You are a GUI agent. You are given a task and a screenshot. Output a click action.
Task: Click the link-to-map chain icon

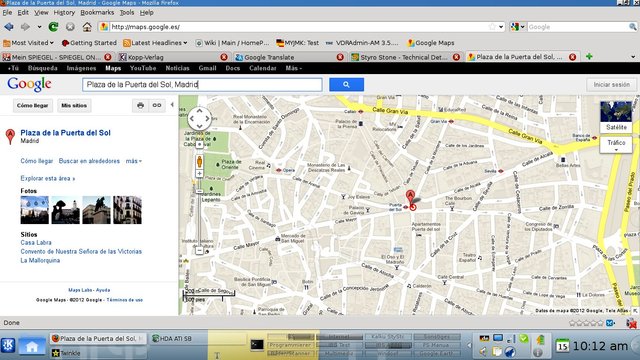click(x=157, y=105)
